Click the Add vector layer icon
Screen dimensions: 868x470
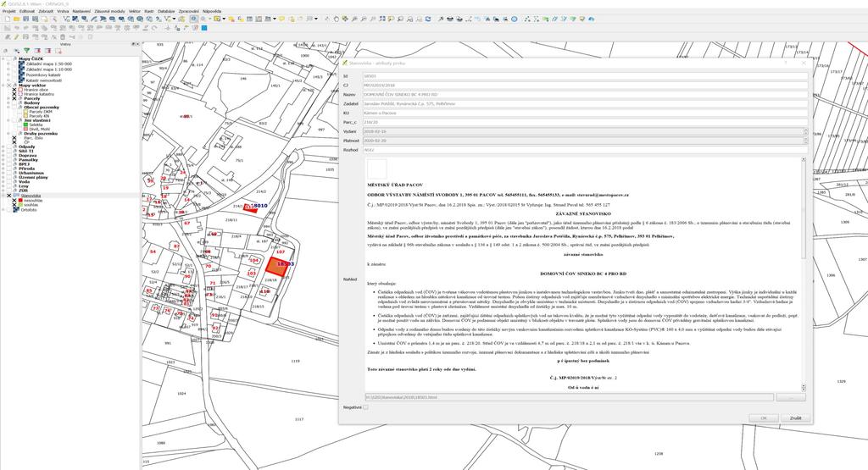point(66,19)
